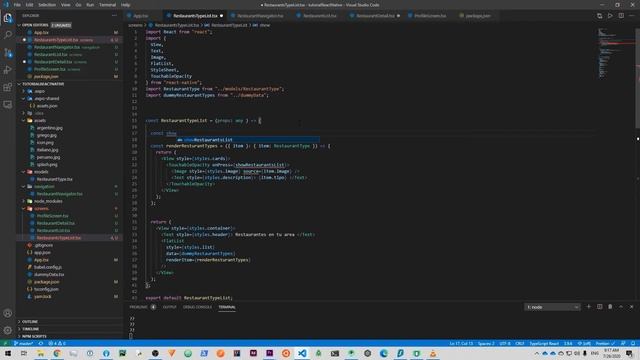Open the Explorer view in activity bar

8,18
